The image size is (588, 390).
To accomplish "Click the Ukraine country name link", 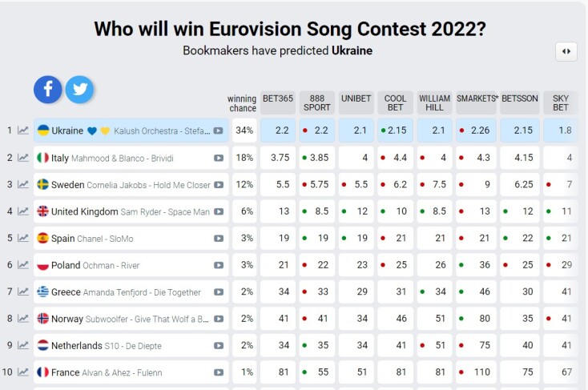I will [67, 131].
